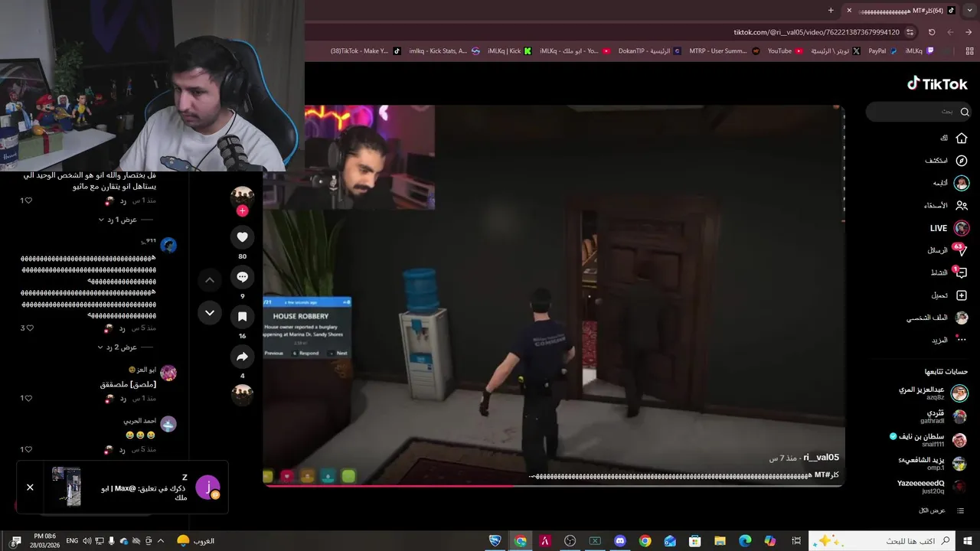
Task: Open Friends icon in sidebar
Action: pos(962,205)
